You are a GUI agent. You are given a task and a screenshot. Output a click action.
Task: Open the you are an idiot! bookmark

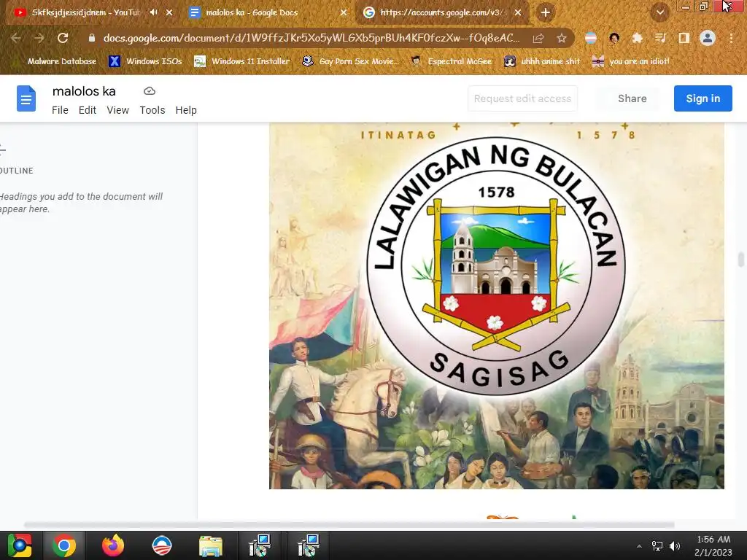(x=631, y=61)
